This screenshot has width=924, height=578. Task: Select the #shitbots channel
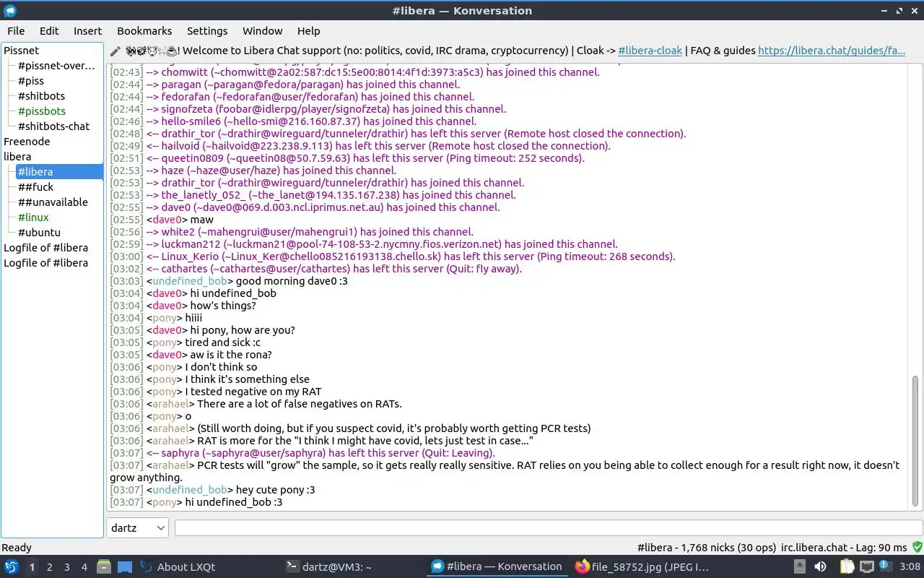click(41, 96)
